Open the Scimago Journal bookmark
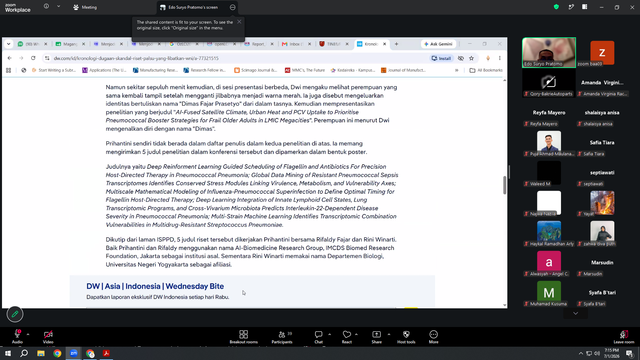This screenshot has height=360, width=640. coord(256,70)
